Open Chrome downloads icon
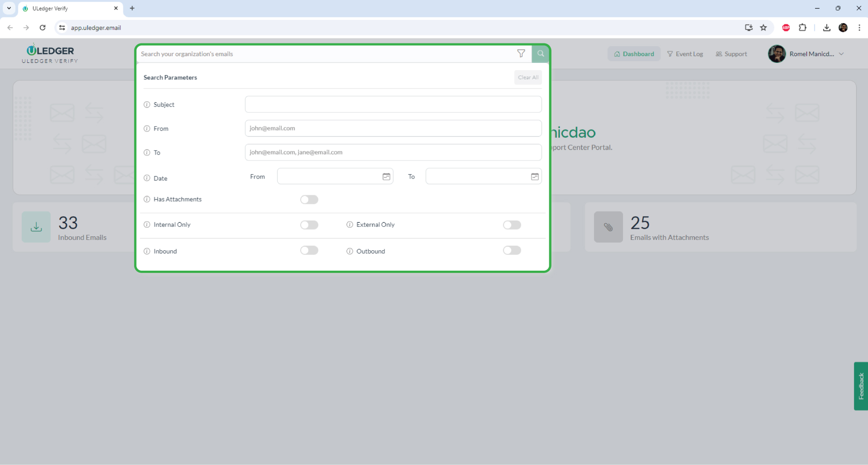868x465 pixels. [x=826, y=28]
